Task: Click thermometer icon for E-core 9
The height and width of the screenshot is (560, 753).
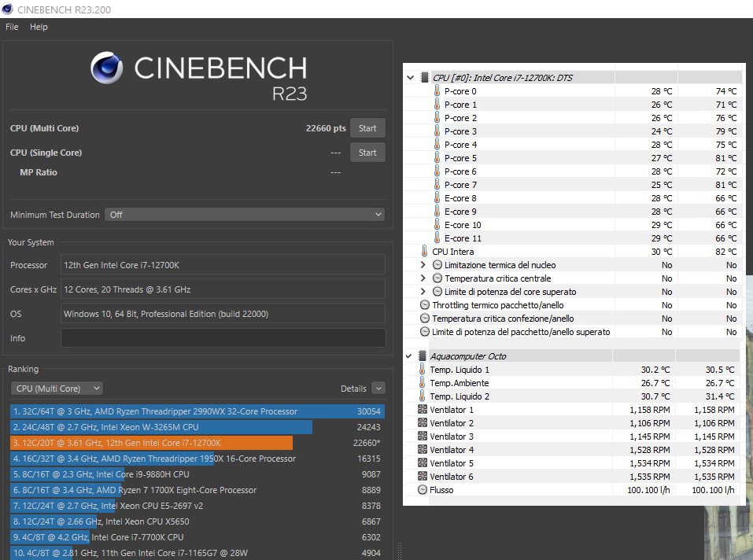Action: (437, 212)
